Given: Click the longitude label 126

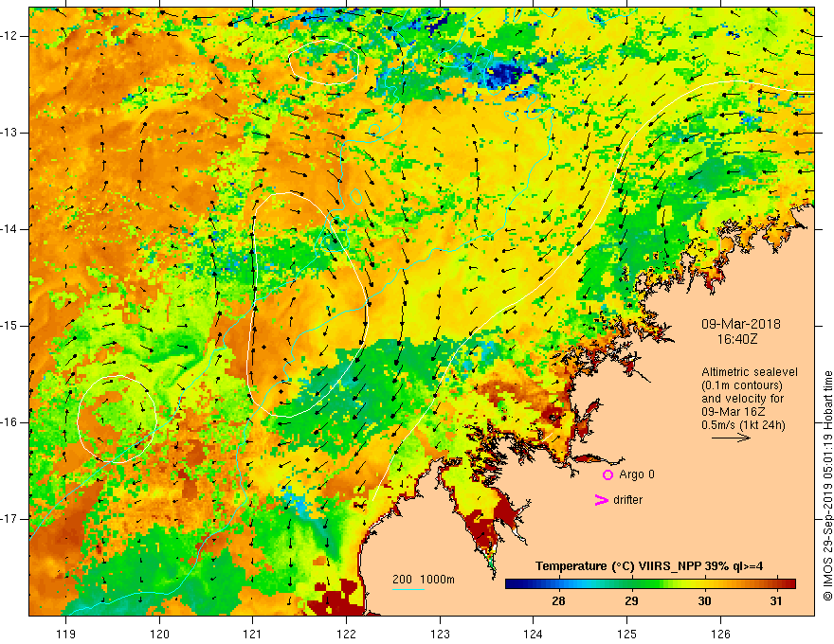Looking at the screenshot, I should (x=720, y=634).
